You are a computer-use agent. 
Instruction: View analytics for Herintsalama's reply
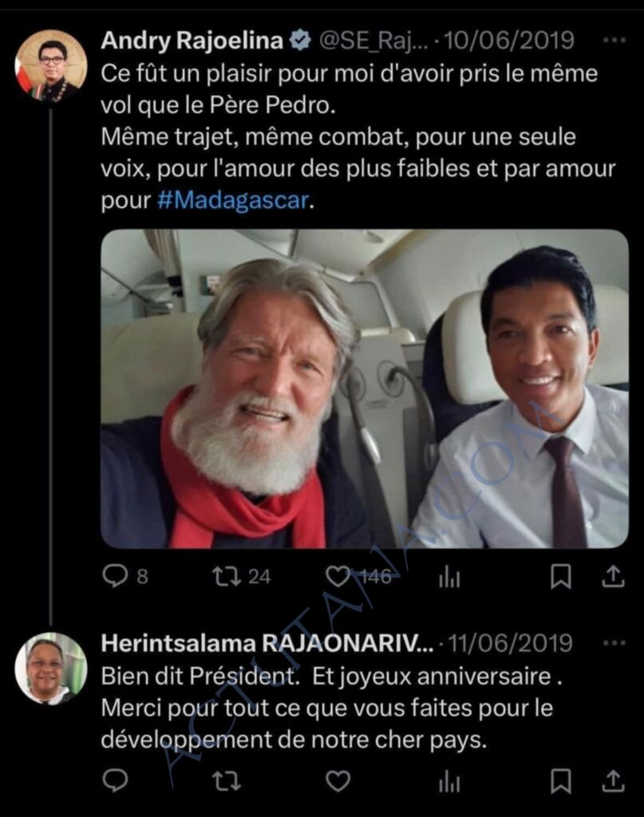449,781
